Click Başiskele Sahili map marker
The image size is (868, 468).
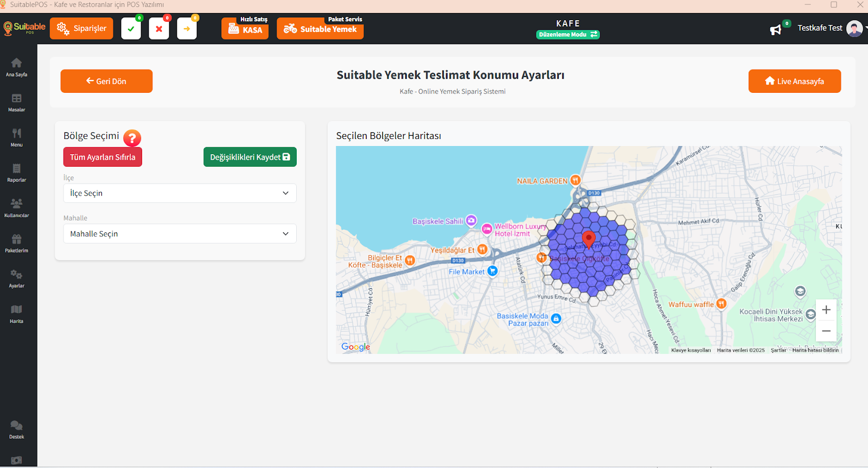point(471,220)
